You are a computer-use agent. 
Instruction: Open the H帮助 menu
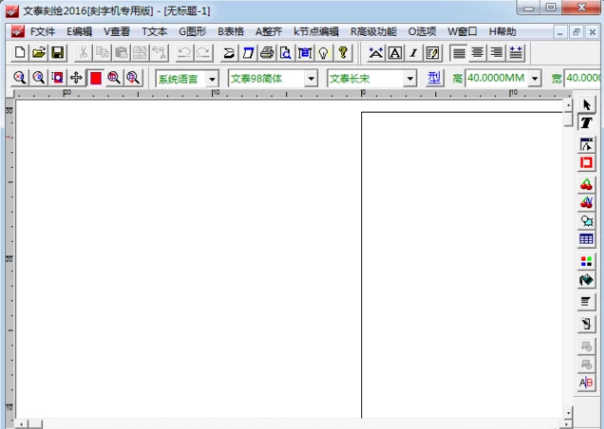(502, 32)
